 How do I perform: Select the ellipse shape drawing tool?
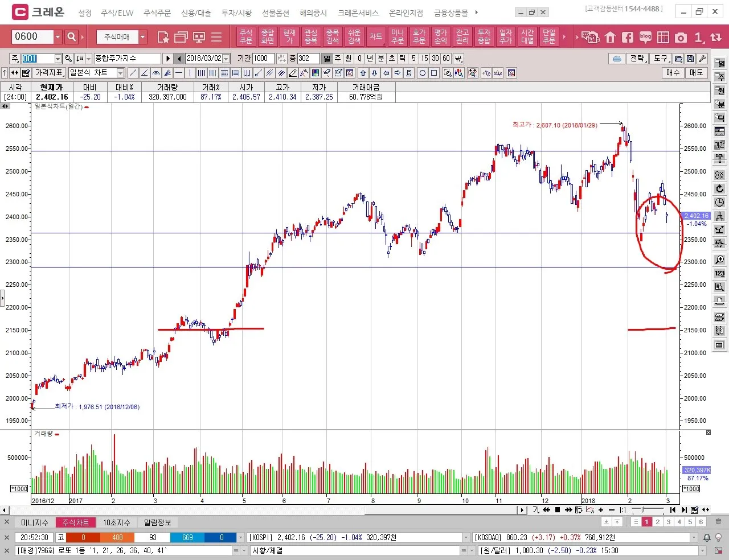coord(423,73)
